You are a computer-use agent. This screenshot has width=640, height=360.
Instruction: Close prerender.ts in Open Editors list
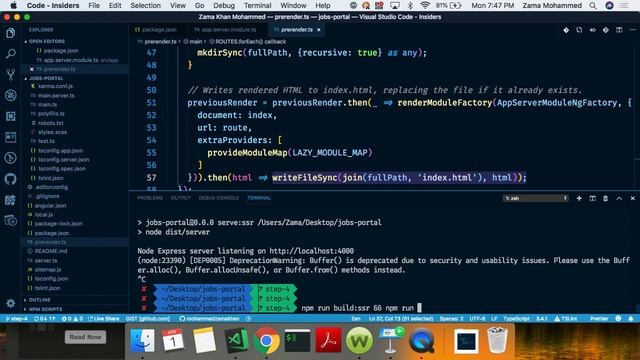[31, 69]
